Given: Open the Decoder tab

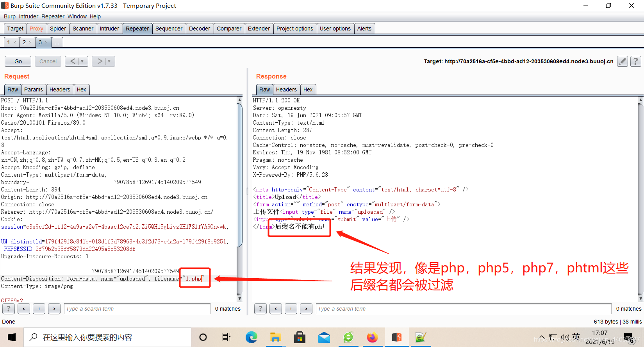Looking at the screenshot, I should [200, 29].
